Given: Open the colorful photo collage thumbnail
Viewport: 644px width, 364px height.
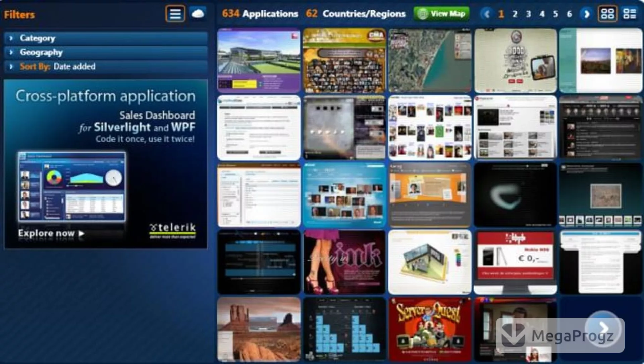Looking at the screenshot, I should pyautogui.click(x=430, y=128).
